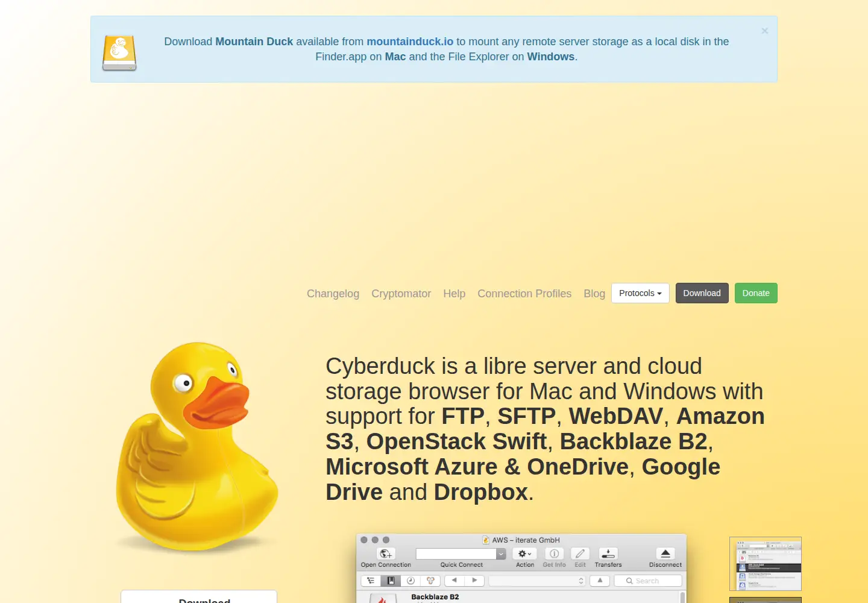Switch to outline list view icon
Image resolution: width=868 pixels, height=603 pixels.
[x=371, y=581]
